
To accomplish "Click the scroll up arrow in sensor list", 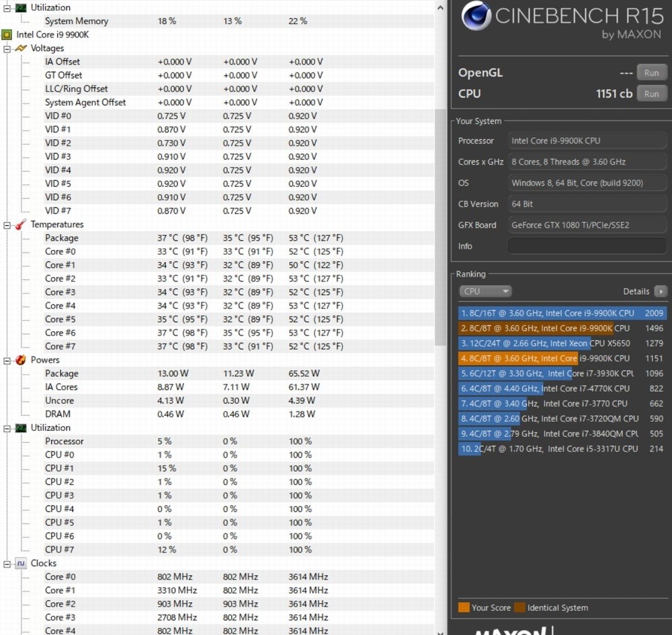I will 440,7.
